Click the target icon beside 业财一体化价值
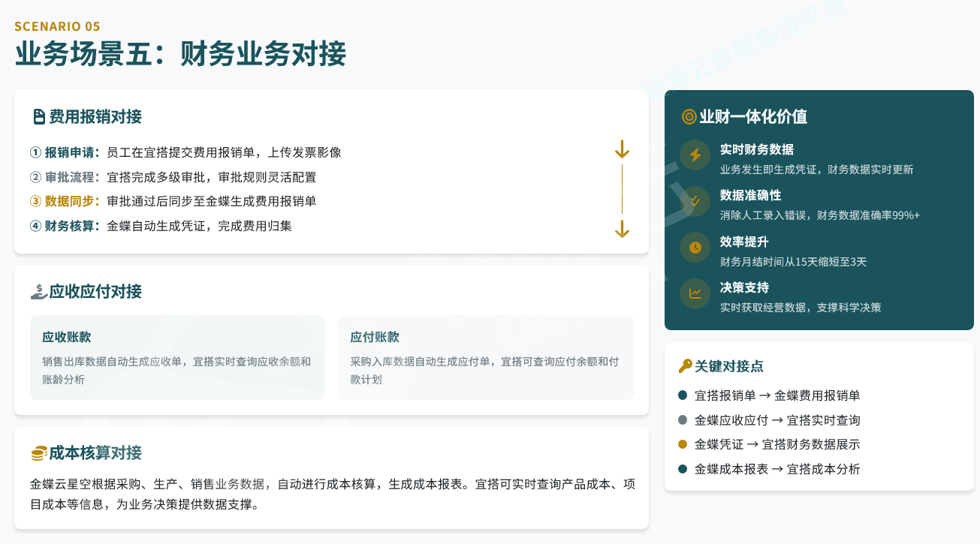 (689, 117)
